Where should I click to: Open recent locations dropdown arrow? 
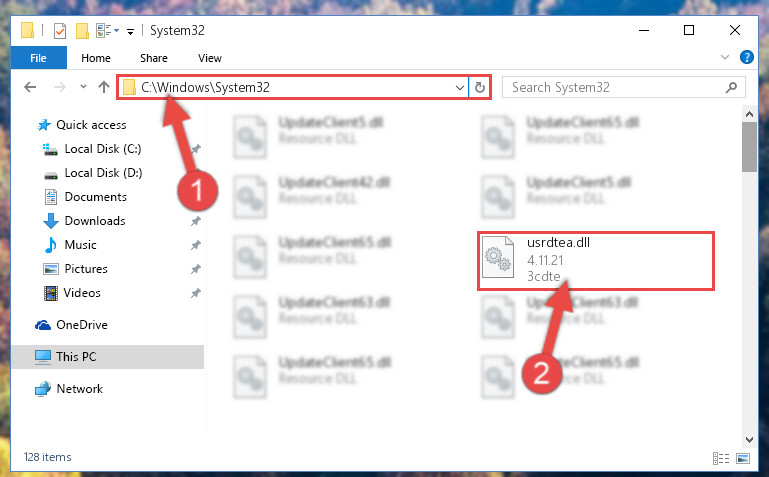pos(83,87)
